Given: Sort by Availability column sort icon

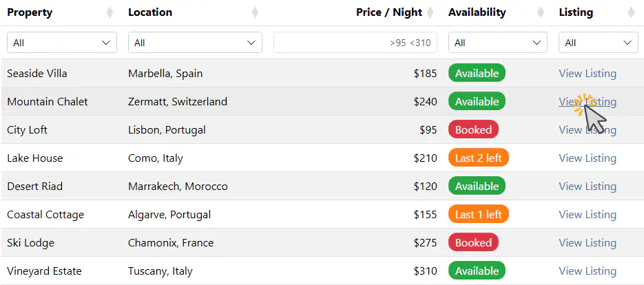Looking at the screenshot, I should point(541,12).
